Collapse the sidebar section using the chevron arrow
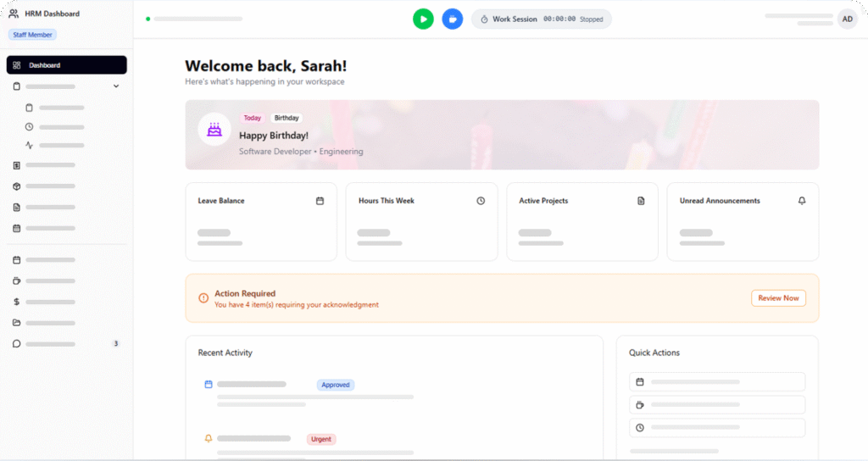868x461 pixels. (116, 86)
